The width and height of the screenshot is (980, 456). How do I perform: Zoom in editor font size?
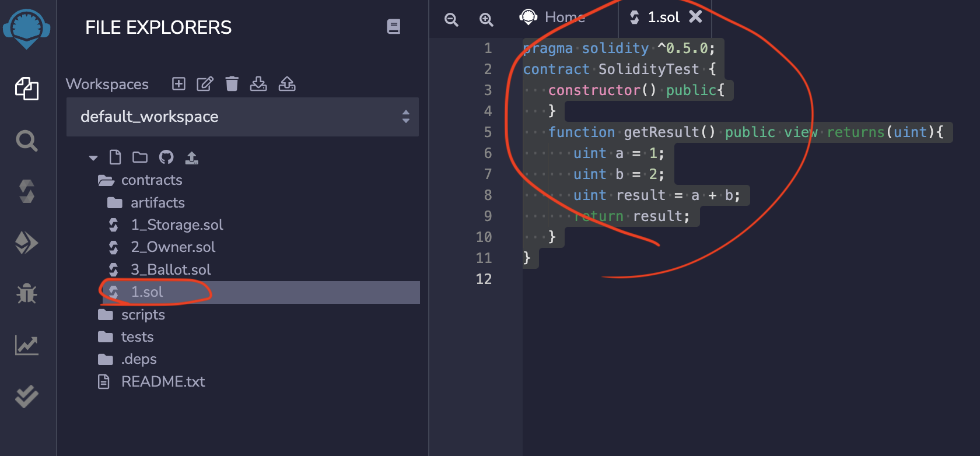pos(487,19)
